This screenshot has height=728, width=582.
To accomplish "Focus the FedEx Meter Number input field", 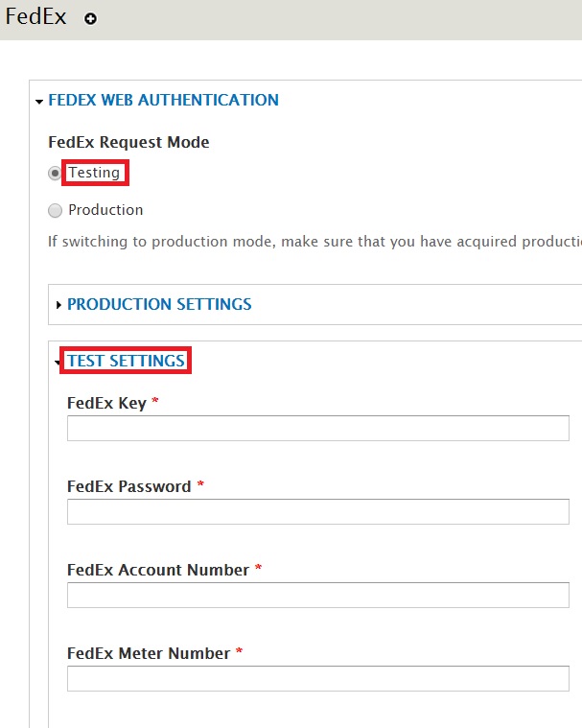I will pyautogui.click(x=318, y=679).
